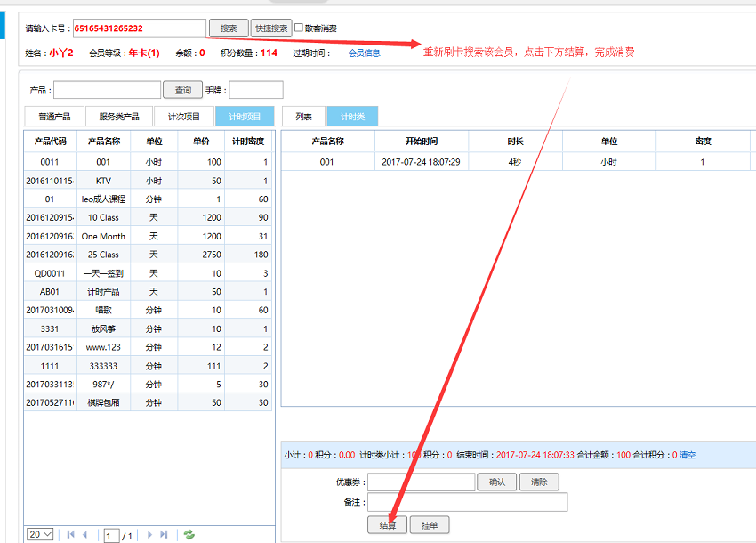Click the 确认 button next to coupon field

(x=497, y=482)
